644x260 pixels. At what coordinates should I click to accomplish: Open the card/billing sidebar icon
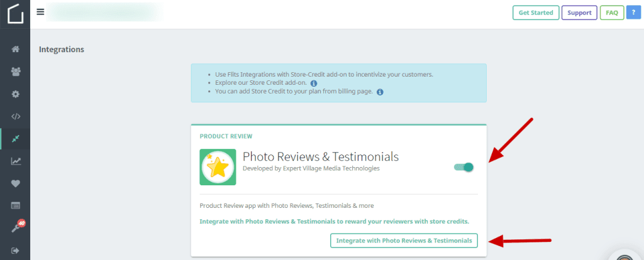click(x=16, y=205)
